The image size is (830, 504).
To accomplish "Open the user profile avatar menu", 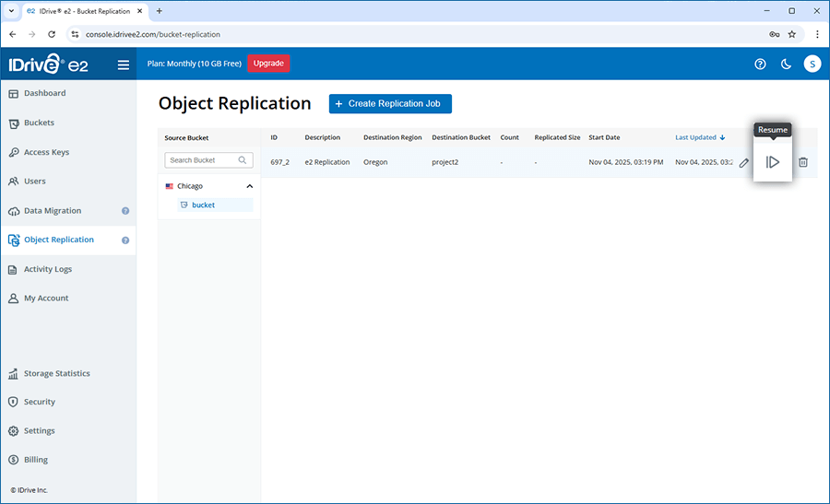I will tap(812, 64).
